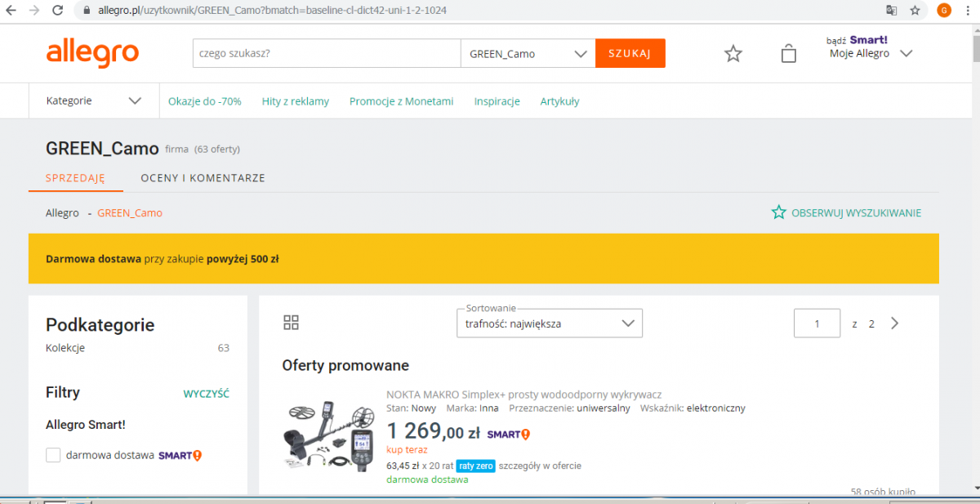Open the Chrome profile avatar

point(944,11)
